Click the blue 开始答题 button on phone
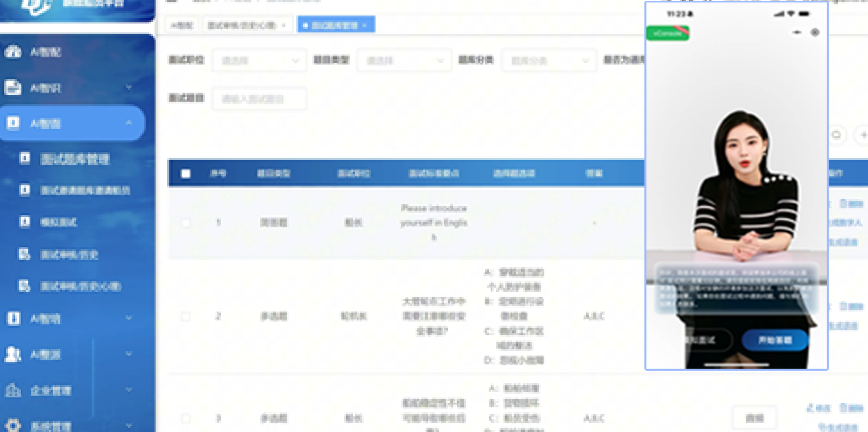This screenshot has height=432, width=868. [775, 340]
